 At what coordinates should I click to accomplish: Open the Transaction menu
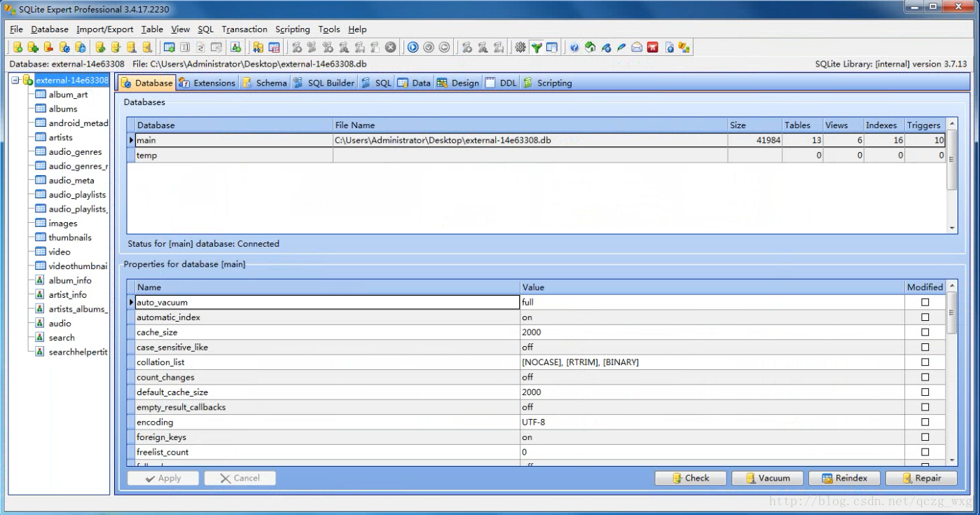pyautogui.click(x=244, y=29)
